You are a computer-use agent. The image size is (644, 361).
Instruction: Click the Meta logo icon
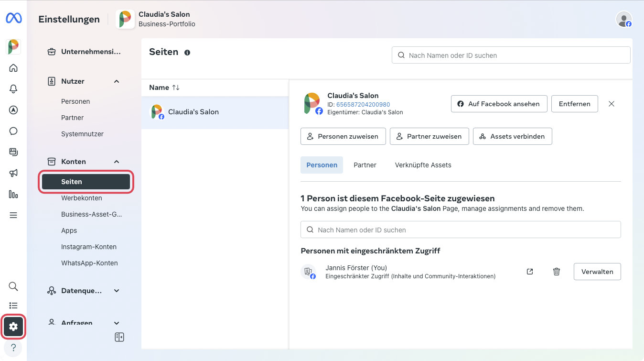(x=13, y=19)
